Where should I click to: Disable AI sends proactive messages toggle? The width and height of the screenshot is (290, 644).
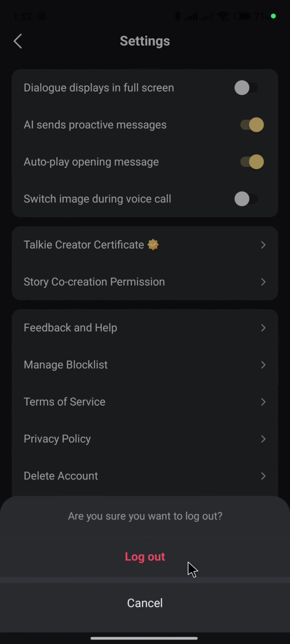click(252, 125)
